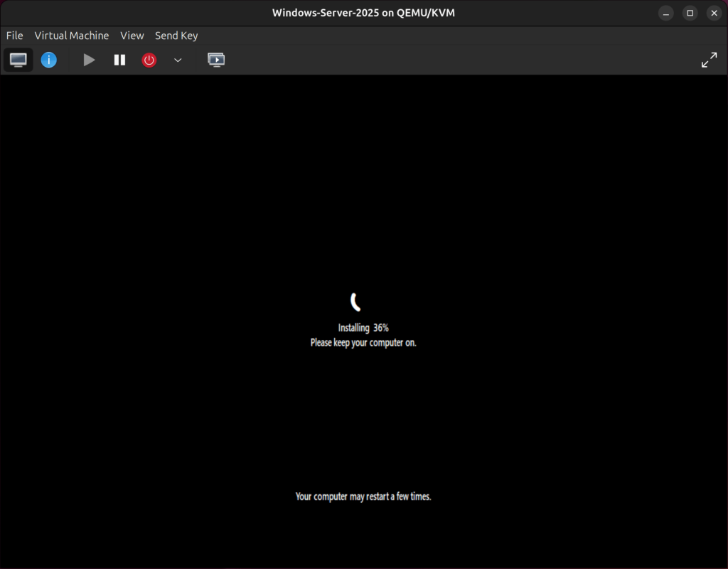Viewport: 728px width, 569px height.
Task: Power on the VM with the play icon
Action: point(89,60)
